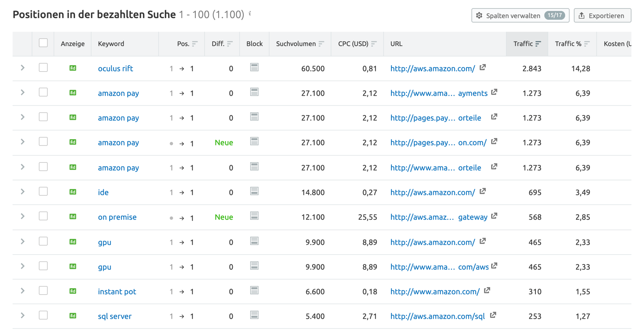644x331 pixels.
Task: Expand the instant pot row
Action: pyautogui.click(x=23, y=291)
